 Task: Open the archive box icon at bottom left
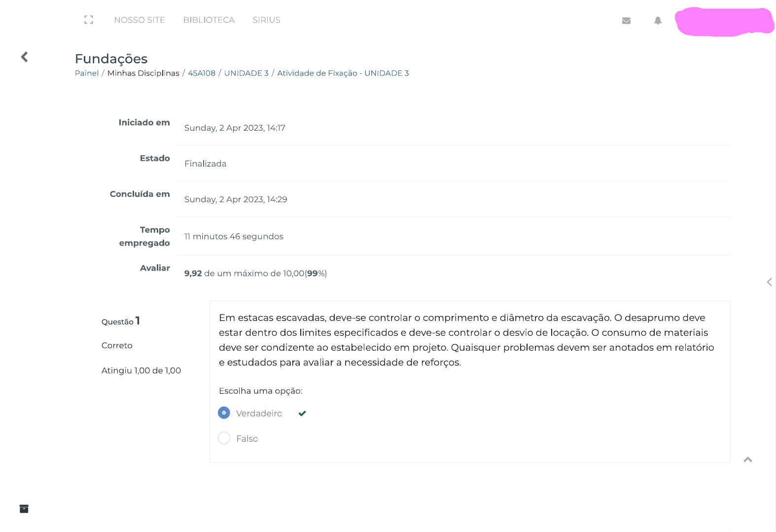tap(24, 509)
